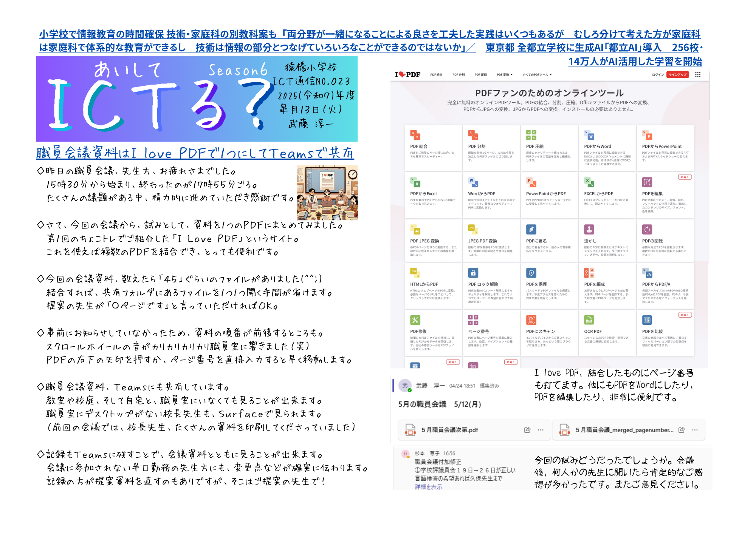Choose the PDF修復 repair tool icon

click(415, 320)
